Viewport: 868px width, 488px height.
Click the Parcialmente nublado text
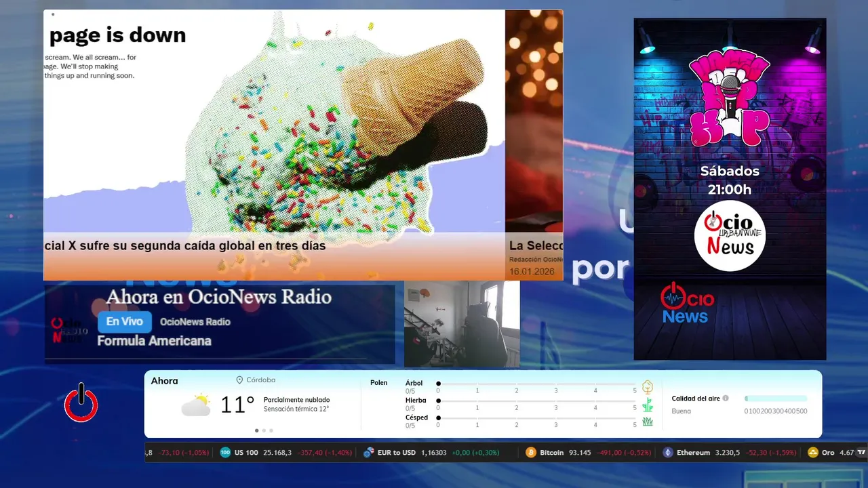pyautogui.click(x=296, y=400)
